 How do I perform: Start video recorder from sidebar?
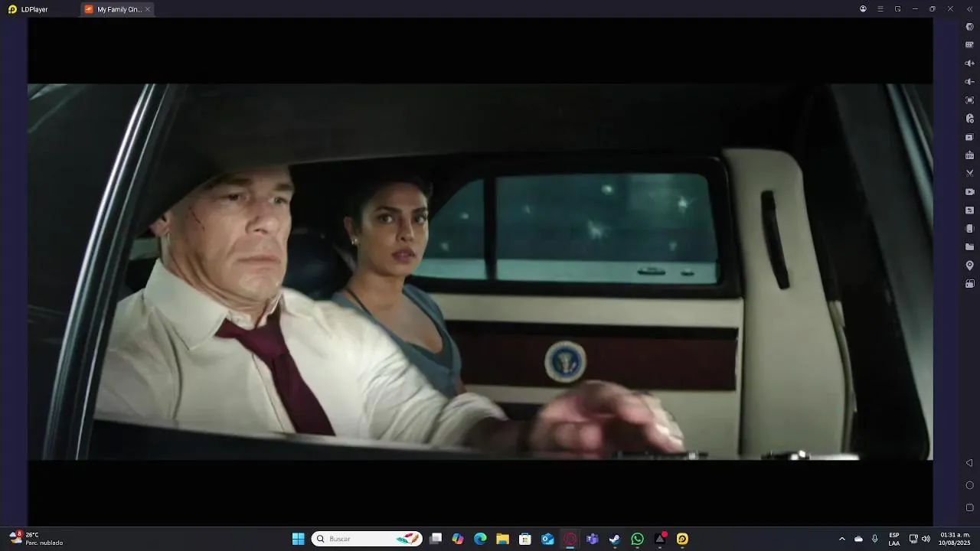coord(969,192)
